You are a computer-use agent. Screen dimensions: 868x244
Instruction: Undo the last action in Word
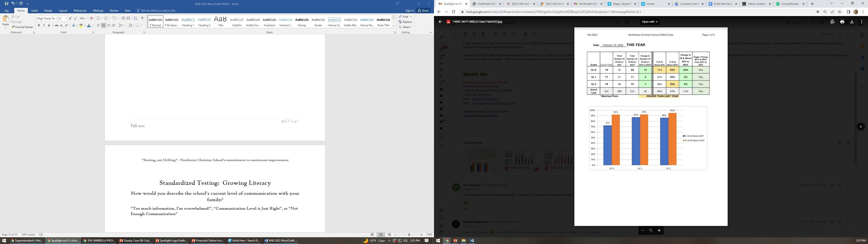[13, 3]
